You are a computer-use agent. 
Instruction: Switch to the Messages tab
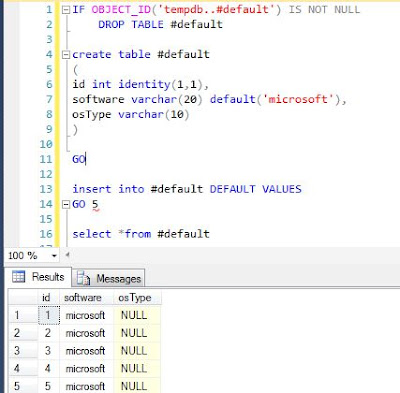(109, 278)
